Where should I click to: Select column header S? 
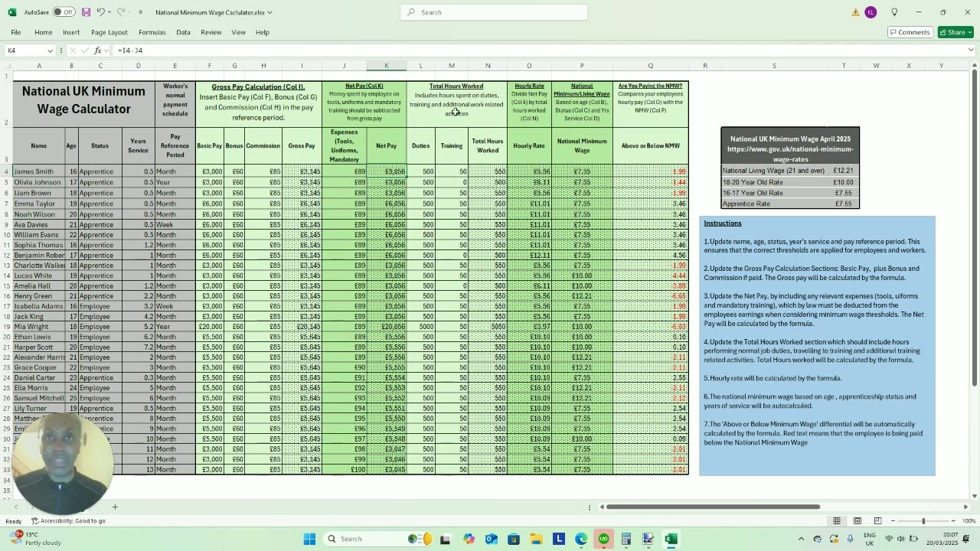tap(774, 66)
